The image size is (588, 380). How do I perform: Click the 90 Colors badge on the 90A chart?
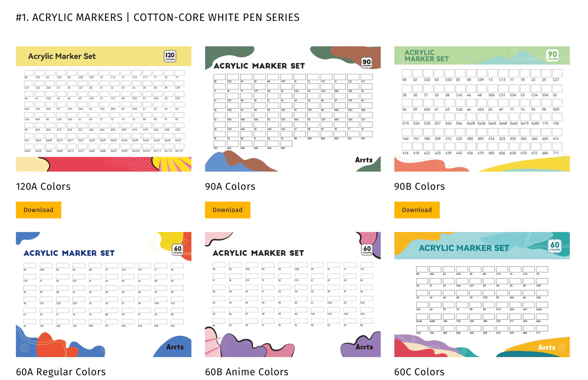click(366, 63)
